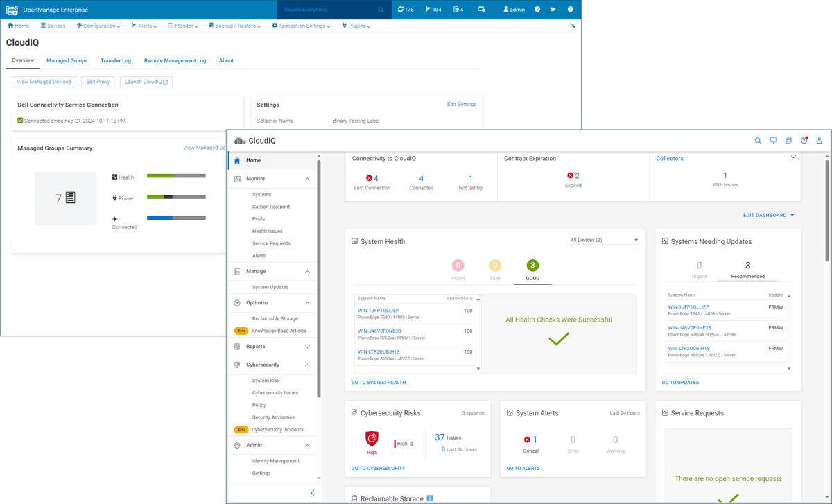Open the All Devices dropdown in System Health
The image size is (832, 504).
coord(603,238)
